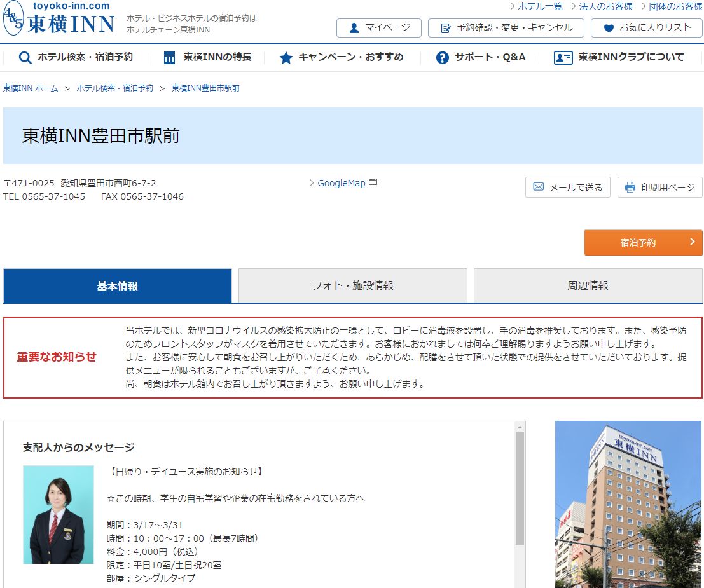Click the building icon beside 東横INNの特長
The height and width of the screenshot is (588, 704).
(169, 57)
